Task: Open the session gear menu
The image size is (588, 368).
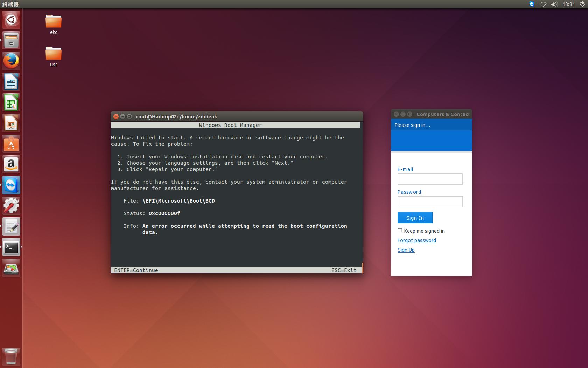Action: point(582,4)
